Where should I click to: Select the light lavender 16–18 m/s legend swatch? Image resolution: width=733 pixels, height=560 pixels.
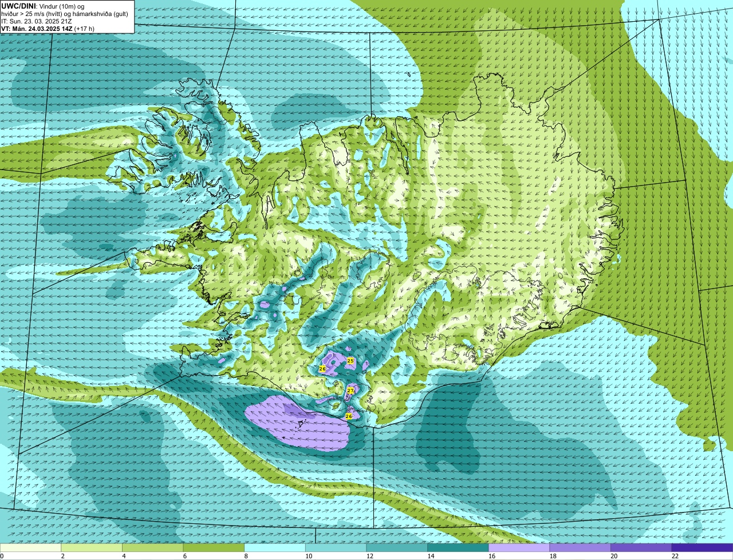point(519,548)
